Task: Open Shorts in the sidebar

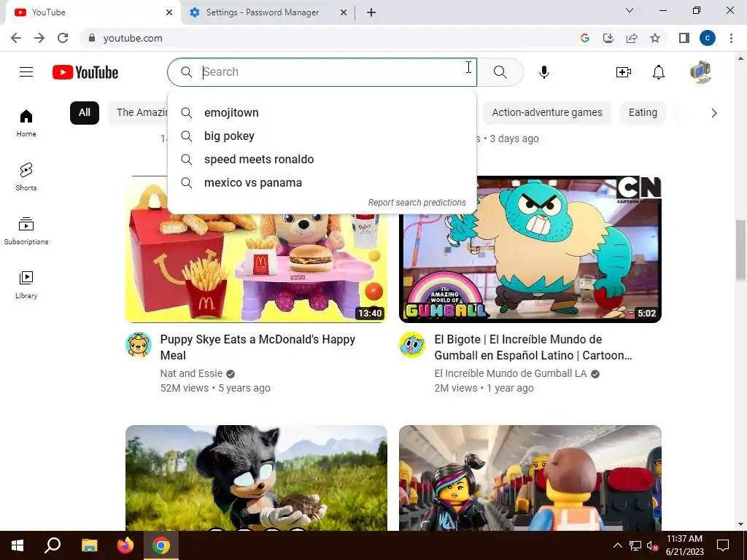Action: tap(26, 176)
